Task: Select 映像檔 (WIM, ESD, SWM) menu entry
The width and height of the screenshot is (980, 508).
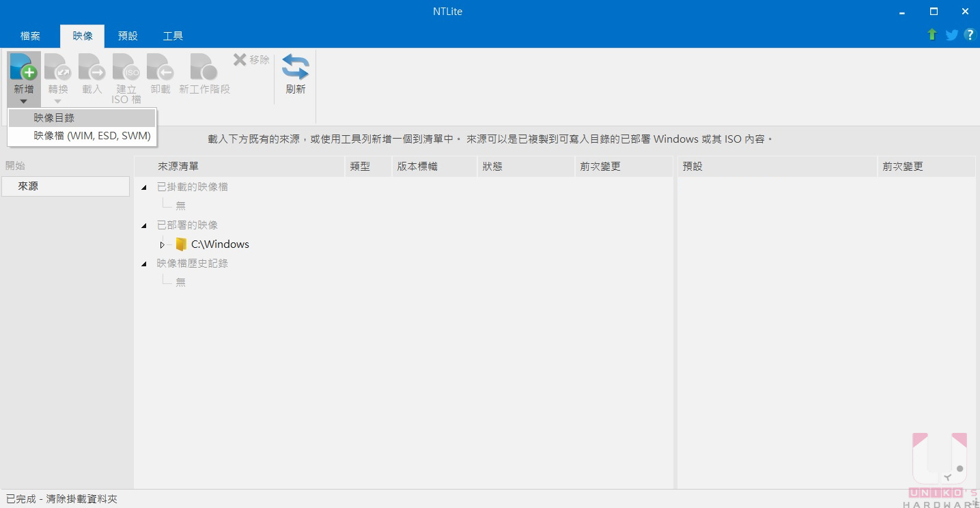Action: point(82,136)
